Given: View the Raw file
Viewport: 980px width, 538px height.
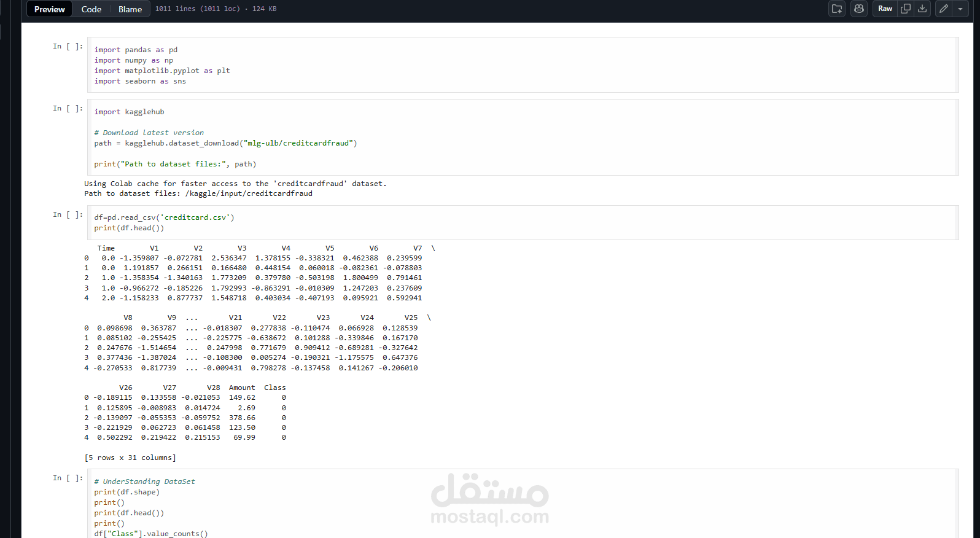Looking at the screenshot, I should [885, 9].
